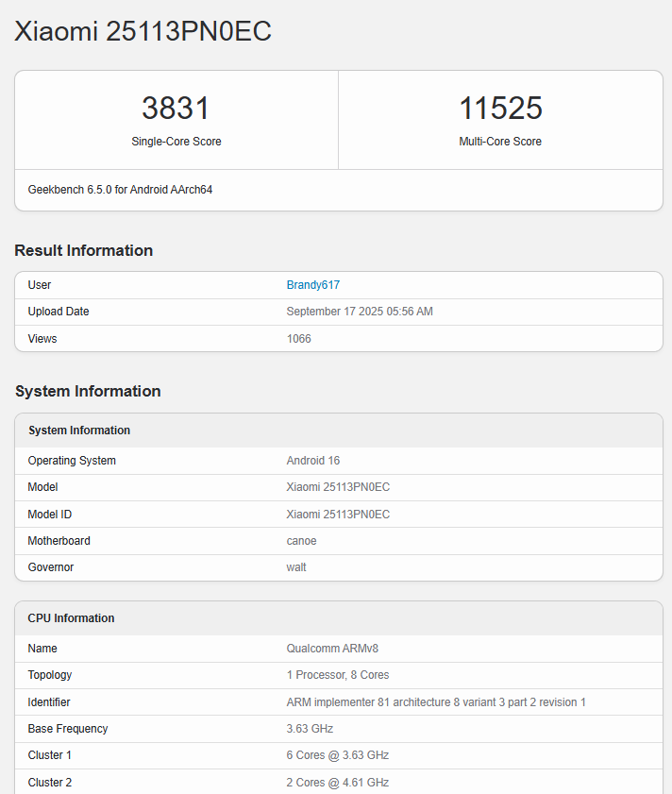Click the ARM implementer identifier value
Screen dimensions: 672x794
pos(436,702)
